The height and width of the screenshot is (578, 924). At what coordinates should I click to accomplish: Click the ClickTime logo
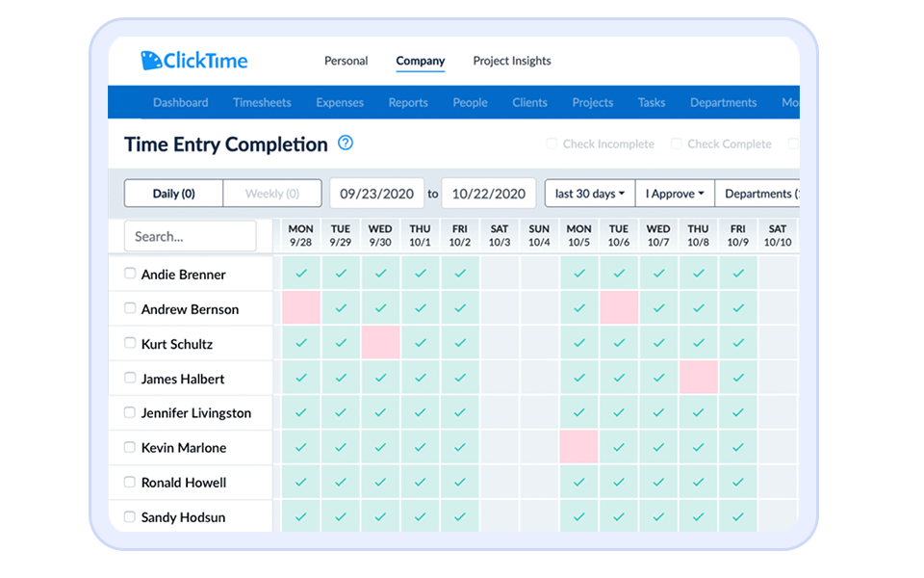click(195, 60)
